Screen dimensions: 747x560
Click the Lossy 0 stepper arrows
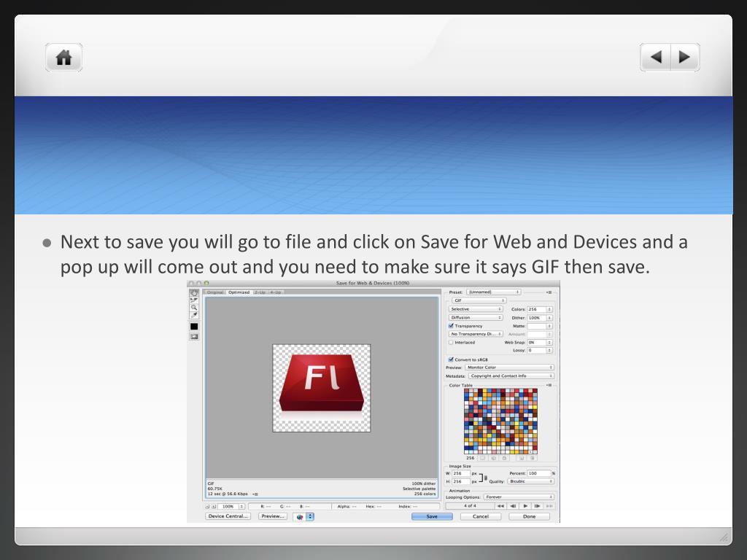tap(549, 351)
